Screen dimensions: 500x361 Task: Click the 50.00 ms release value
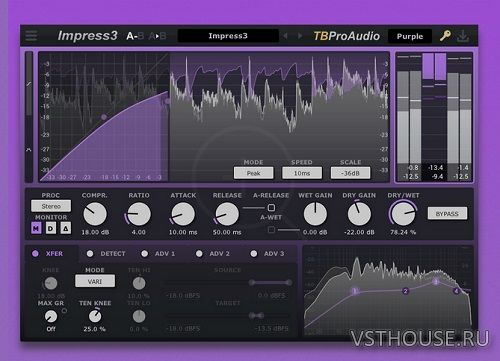[227, 232]
